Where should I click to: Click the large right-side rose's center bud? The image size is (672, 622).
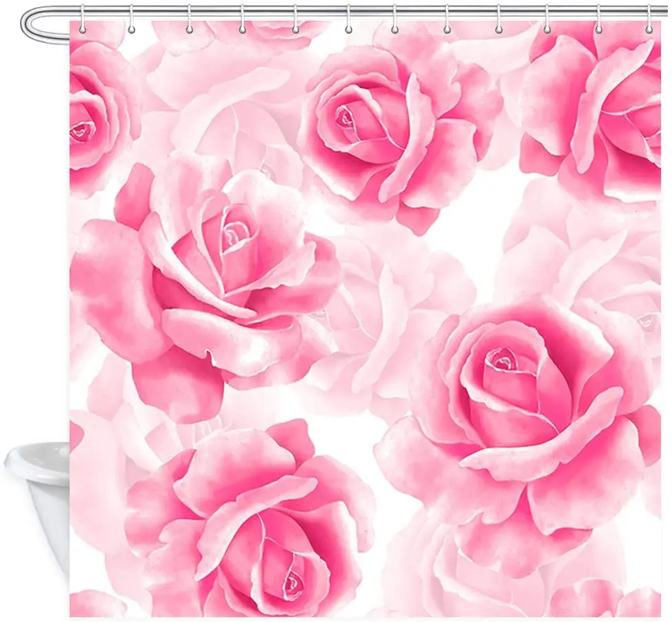[504, 361]
